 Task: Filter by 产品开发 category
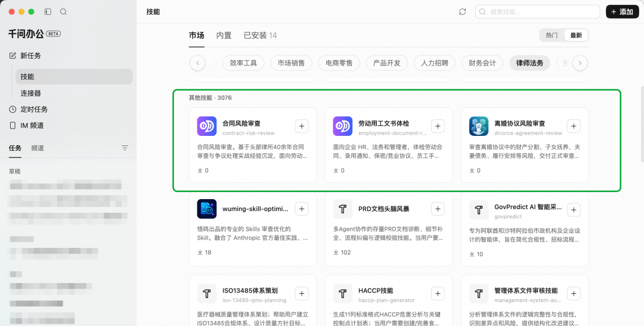pyautogui.click(x=386, y=63)
